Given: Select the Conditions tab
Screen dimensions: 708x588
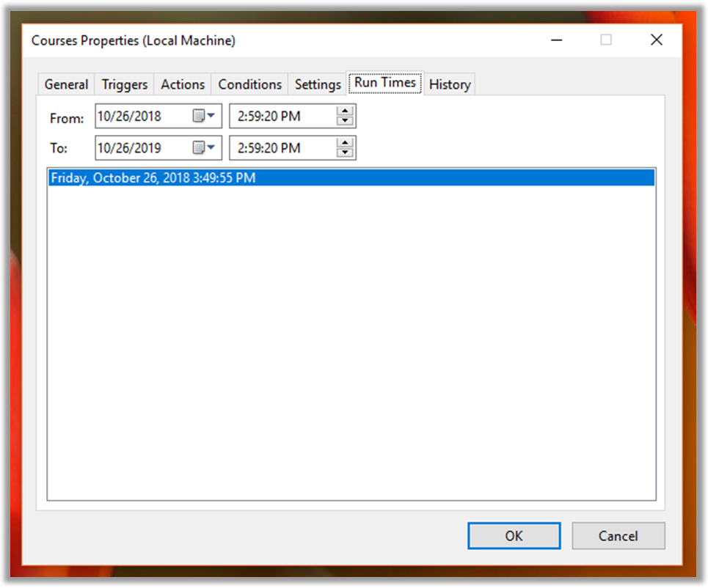Looking at the screenshot, I should [249, 84].
